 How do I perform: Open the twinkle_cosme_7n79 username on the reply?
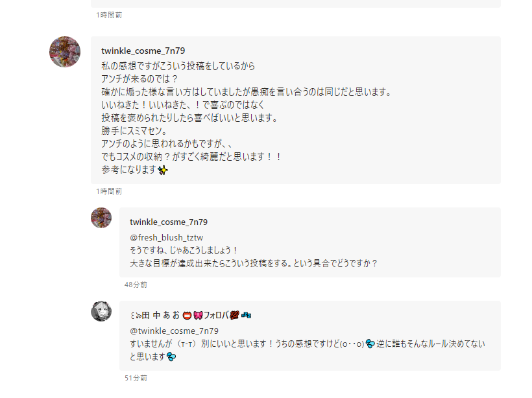(x=169, y=222)
